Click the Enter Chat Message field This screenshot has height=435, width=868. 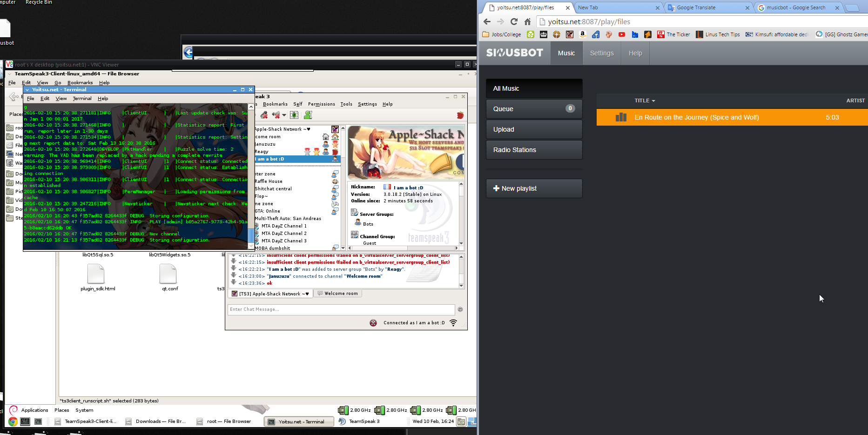tap(341, 309)
